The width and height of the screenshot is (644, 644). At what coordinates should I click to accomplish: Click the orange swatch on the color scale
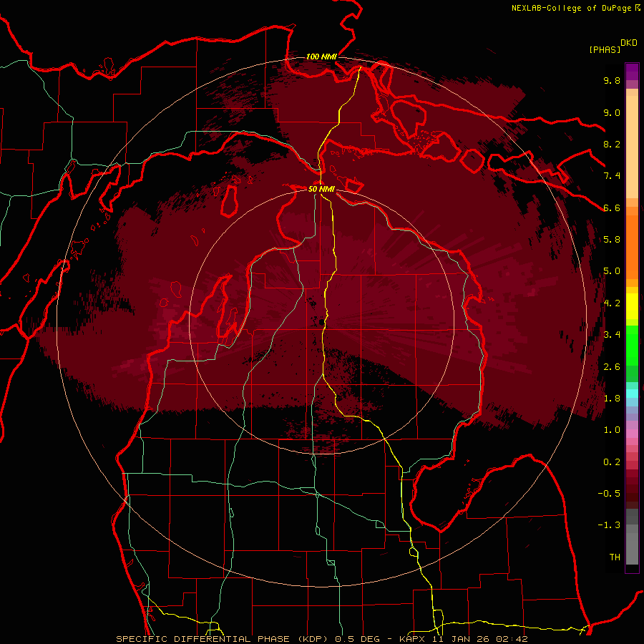point(632,245)
